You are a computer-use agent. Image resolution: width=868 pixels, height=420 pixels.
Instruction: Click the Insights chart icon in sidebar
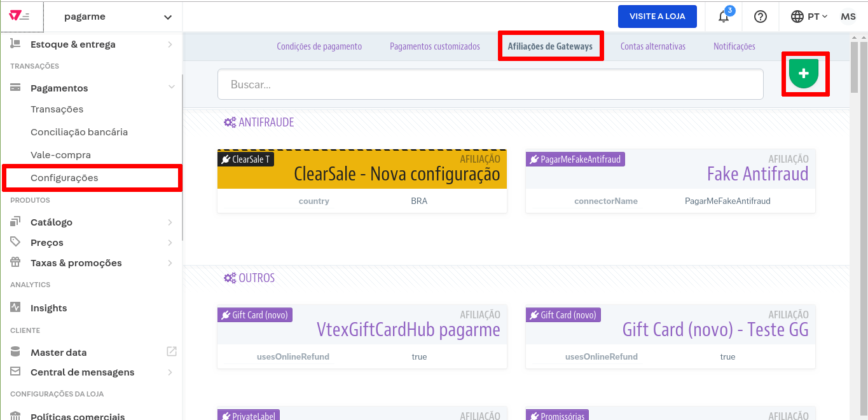click(x=16, y=308)
